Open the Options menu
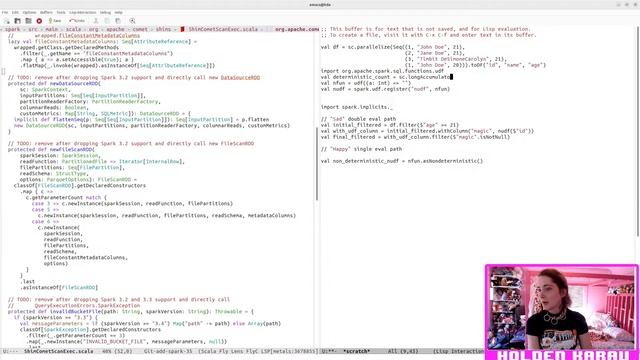 29,13
